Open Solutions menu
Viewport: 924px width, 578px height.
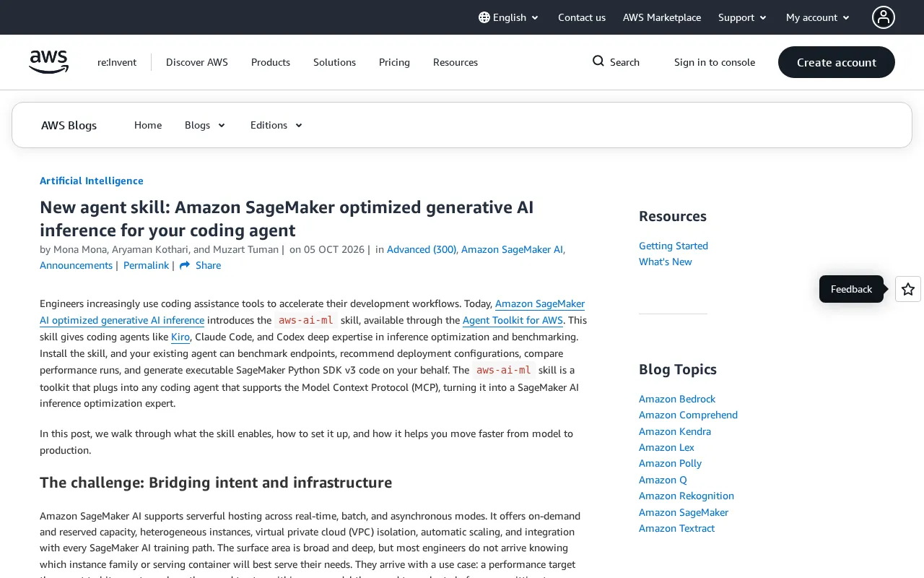click(334, 62)
